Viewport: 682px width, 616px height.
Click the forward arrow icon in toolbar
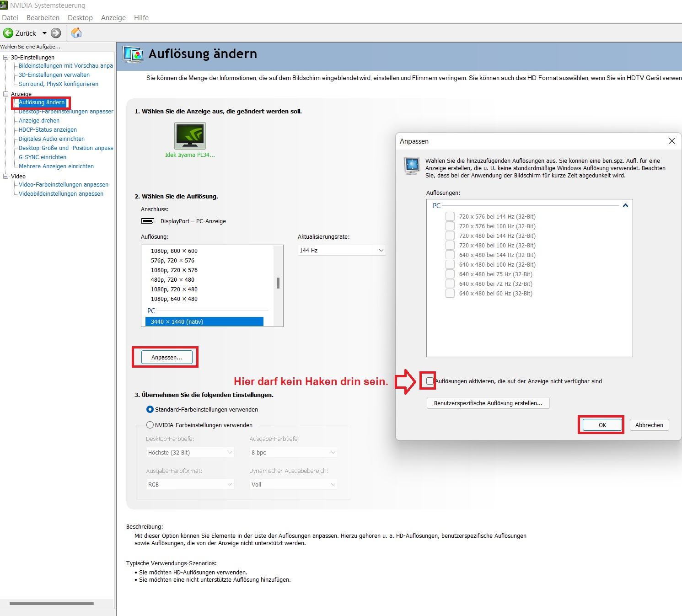(56, 33)
